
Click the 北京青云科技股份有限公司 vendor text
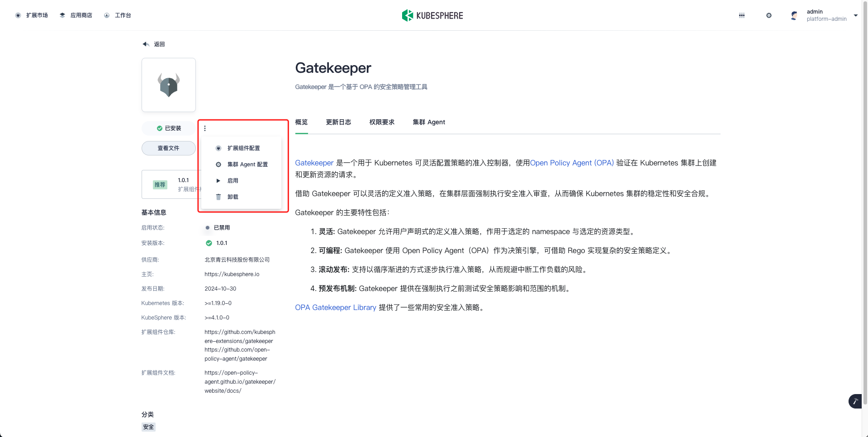(x=237, y=260)
